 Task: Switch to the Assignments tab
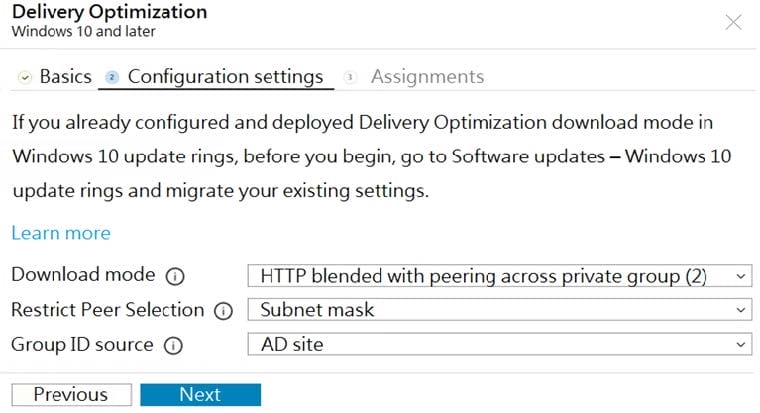[428, 77]
